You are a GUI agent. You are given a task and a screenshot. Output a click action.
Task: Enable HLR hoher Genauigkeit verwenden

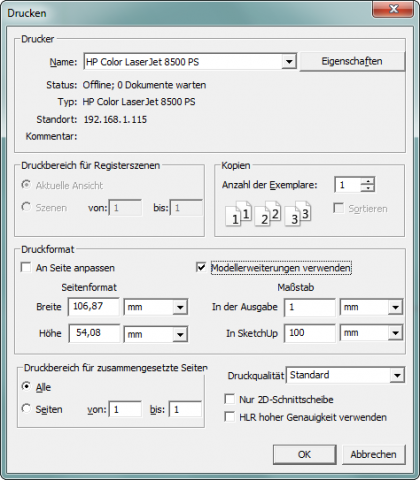(230, 417)
